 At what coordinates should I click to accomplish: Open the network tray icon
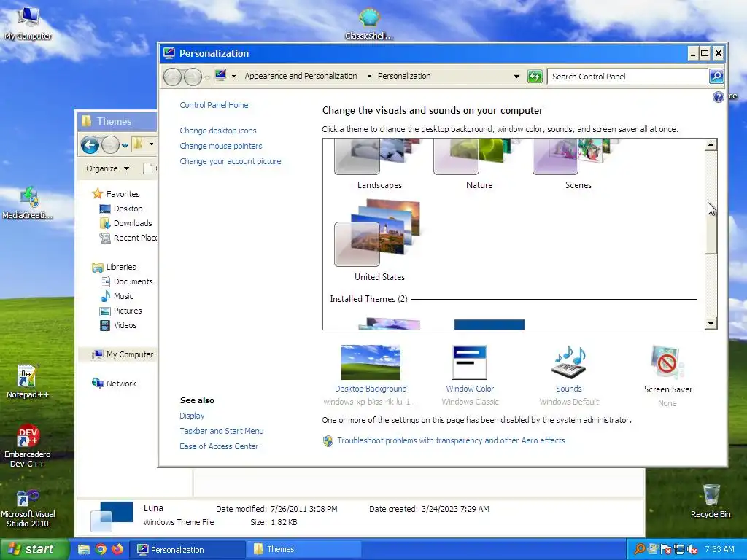click(679, 550)
